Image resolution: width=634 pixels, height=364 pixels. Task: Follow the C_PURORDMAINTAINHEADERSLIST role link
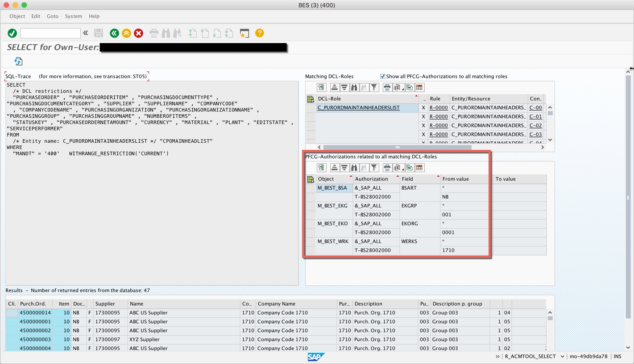click(358, 108)
